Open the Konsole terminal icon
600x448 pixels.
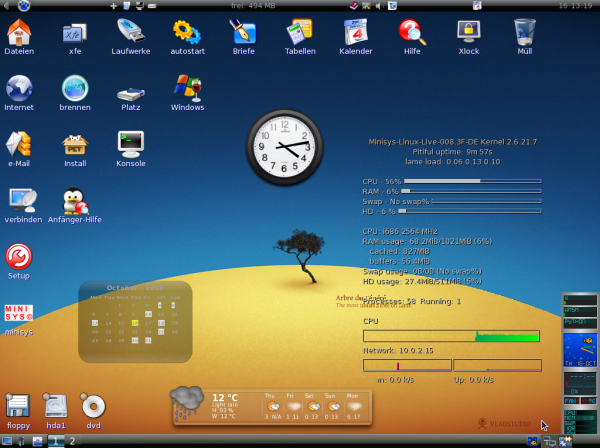point(131,145)
